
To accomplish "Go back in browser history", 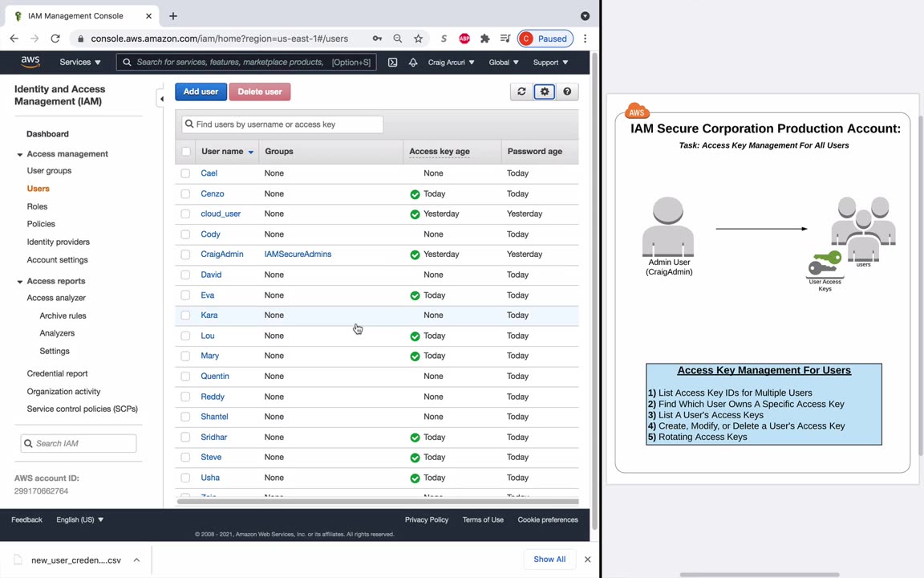I will pyautogui.click(x=14, y=39).
